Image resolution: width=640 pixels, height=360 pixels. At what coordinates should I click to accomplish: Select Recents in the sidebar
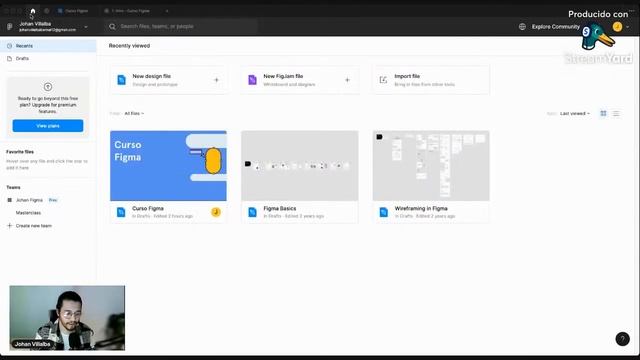click(x=48, y=46)
